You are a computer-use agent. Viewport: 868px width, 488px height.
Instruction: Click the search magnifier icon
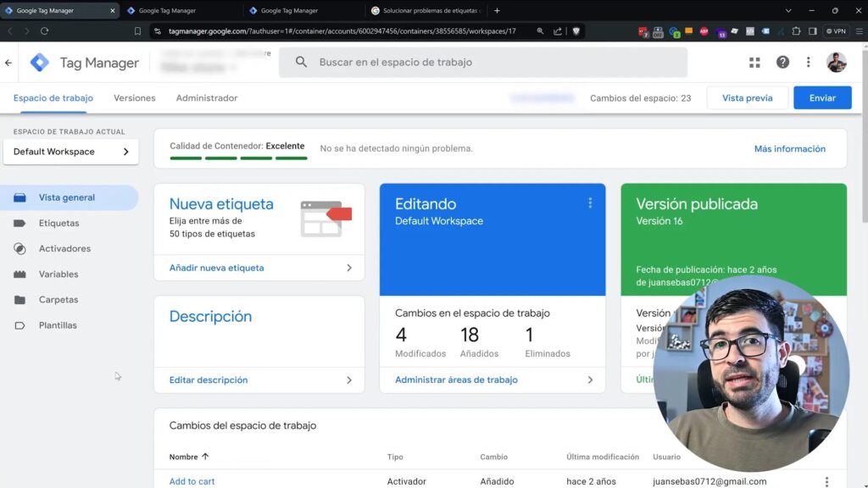point(301,62)
